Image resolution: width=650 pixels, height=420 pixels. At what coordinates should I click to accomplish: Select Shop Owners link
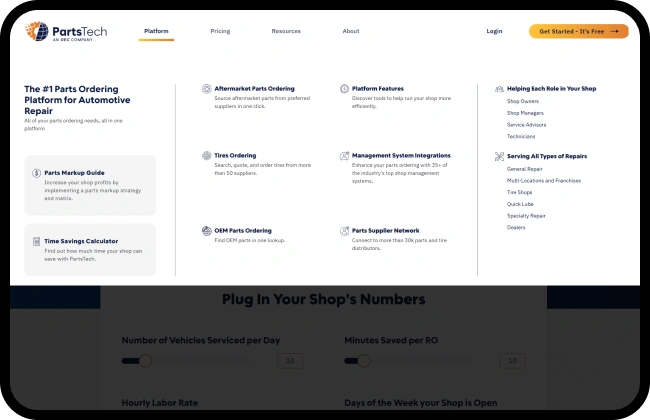(523, 101)
